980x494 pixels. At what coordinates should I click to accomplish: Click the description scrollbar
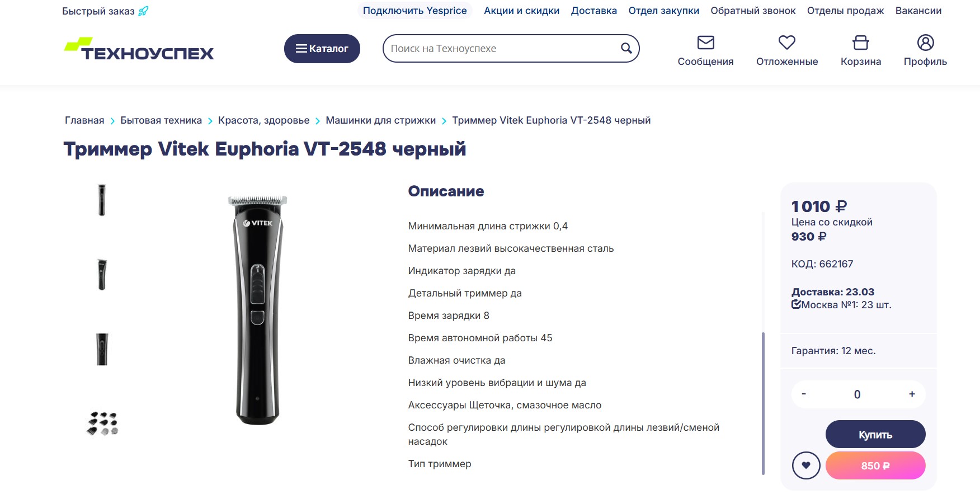click(763, 403)
